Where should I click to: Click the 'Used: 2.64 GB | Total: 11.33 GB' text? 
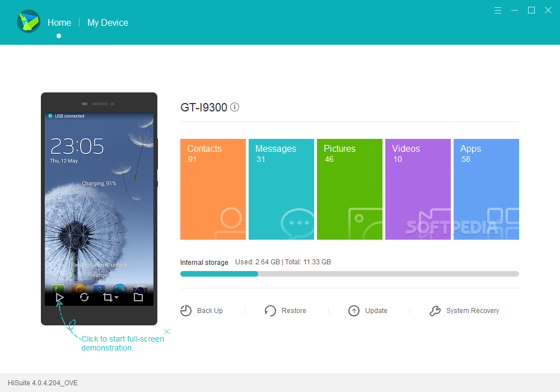pos(283,262)
